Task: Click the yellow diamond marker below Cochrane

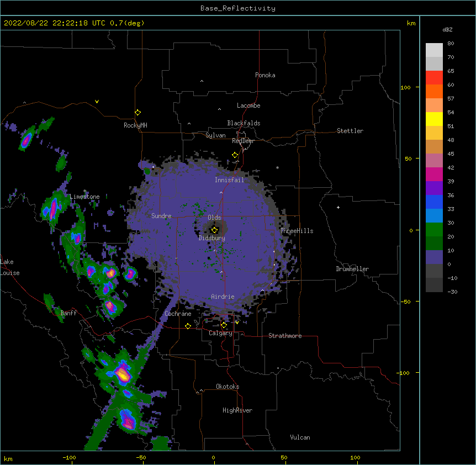Action: click(188, 326)
